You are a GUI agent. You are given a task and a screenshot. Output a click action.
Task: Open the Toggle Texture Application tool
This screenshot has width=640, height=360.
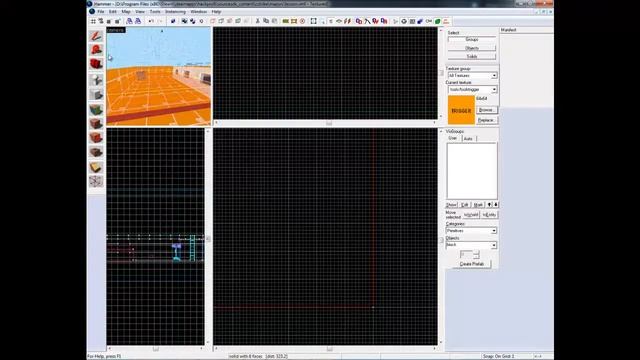[96, 109]
